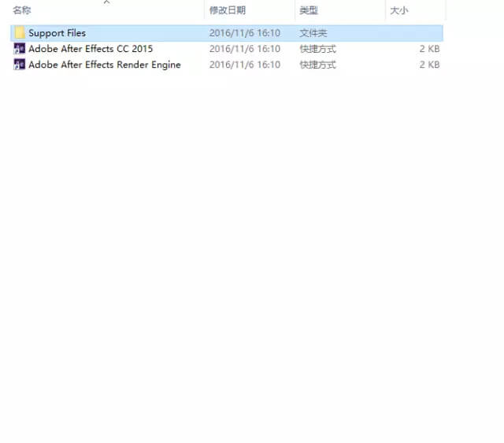Select the Adobe After Effects CC 2015 shortcut icon
This screenshot has height=443, width=504.
pyautogui.click(x=19, y=49)
